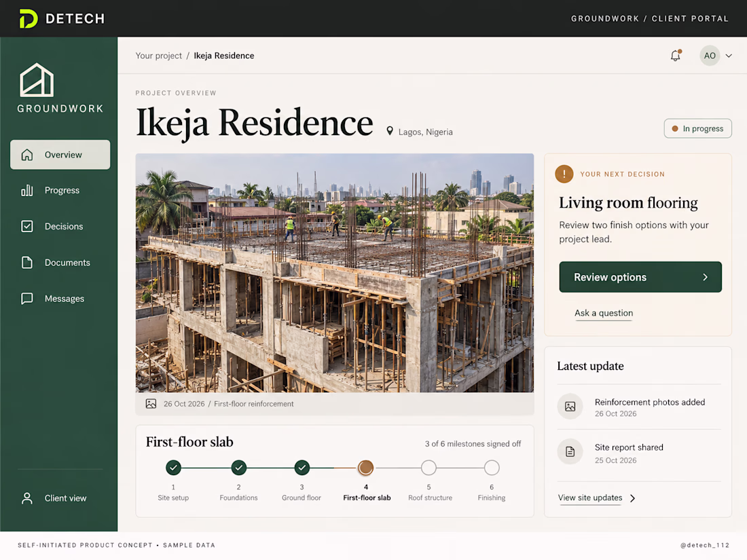Click the Review options button
This screenshot has width=747, height=560.
(640, 277)
